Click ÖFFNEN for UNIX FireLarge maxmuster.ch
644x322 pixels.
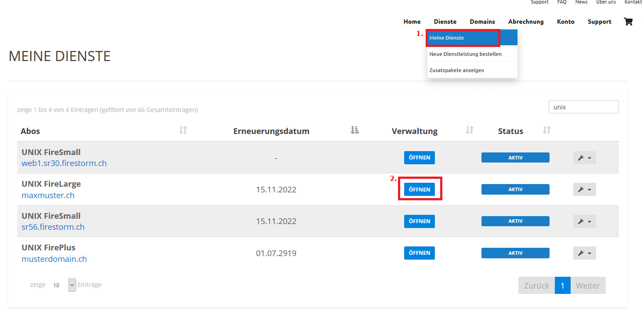coord(420,189)
